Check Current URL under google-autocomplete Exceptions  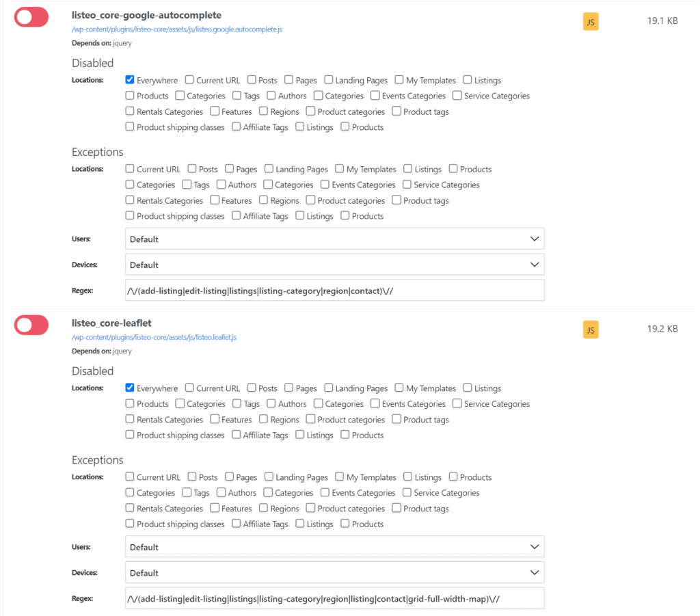(129, 169)
